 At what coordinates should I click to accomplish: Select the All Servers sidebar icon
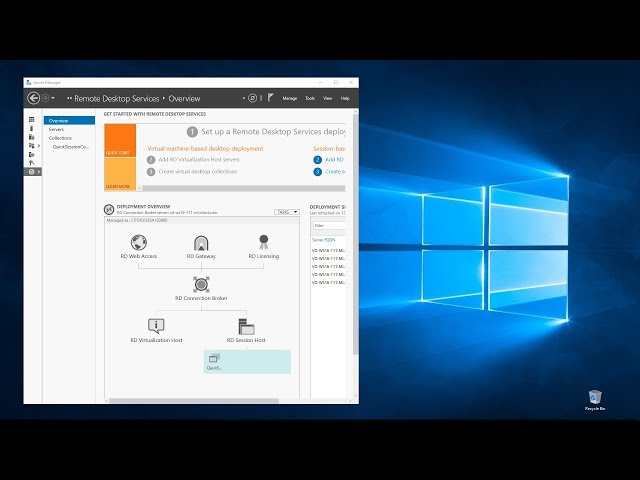pos(31,137)
